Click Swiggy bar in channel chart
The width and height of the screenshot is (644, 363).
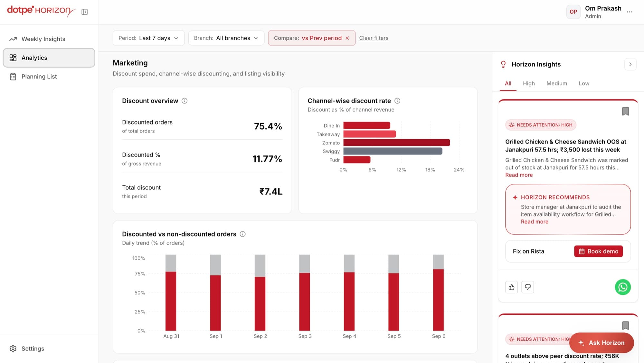[393, 151]
